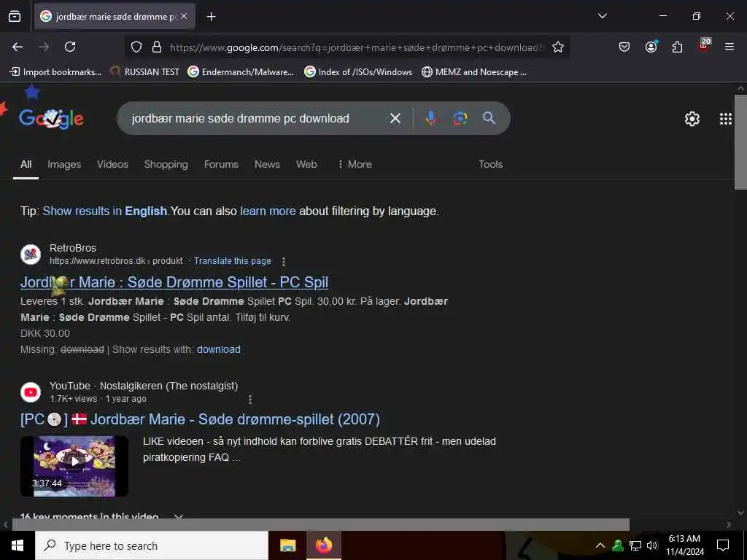Open the extensions puzzle icon
This screenshot has height=560, width=747.
click(x=677, y=47)
